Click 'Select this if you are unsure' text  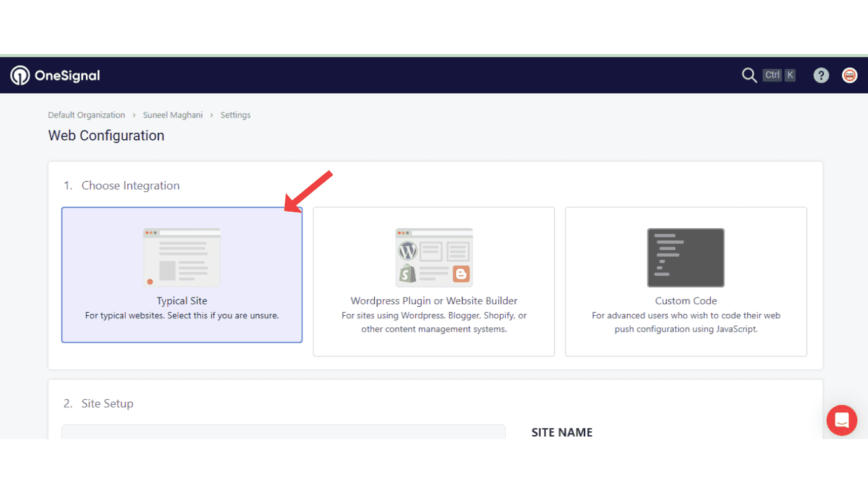click(x=223, y=315)
